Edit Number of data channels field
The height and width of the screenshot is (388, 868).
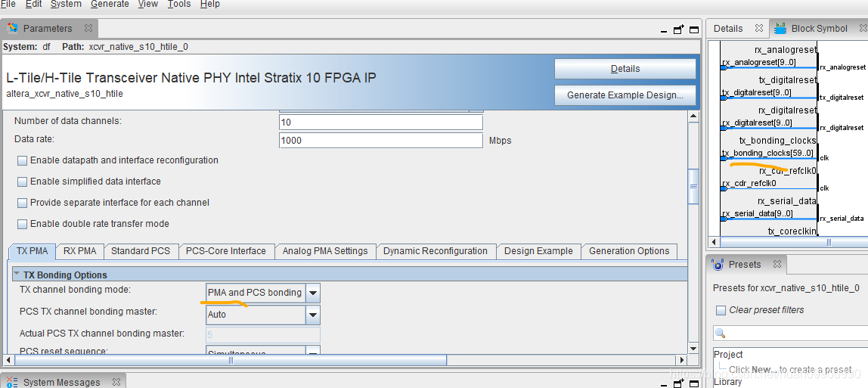381,122
